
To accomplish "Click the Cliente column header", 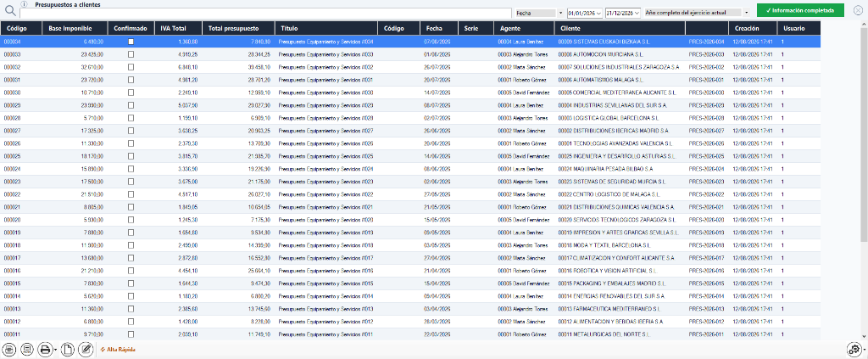I will click(x=620, y=28).
